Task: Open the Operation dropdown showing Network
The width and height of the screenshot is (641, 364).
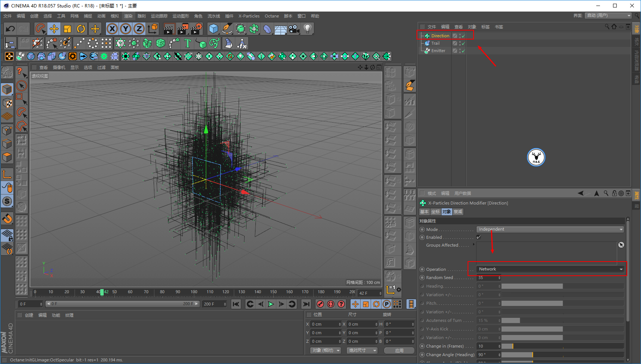Action: click(x=550, y=269)
